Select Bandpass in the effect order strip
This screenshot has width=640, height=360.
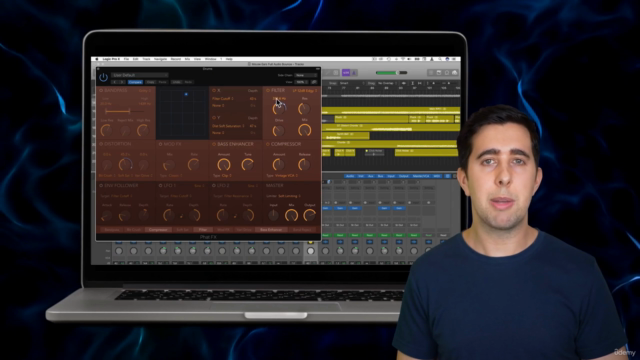coord(111,230)
